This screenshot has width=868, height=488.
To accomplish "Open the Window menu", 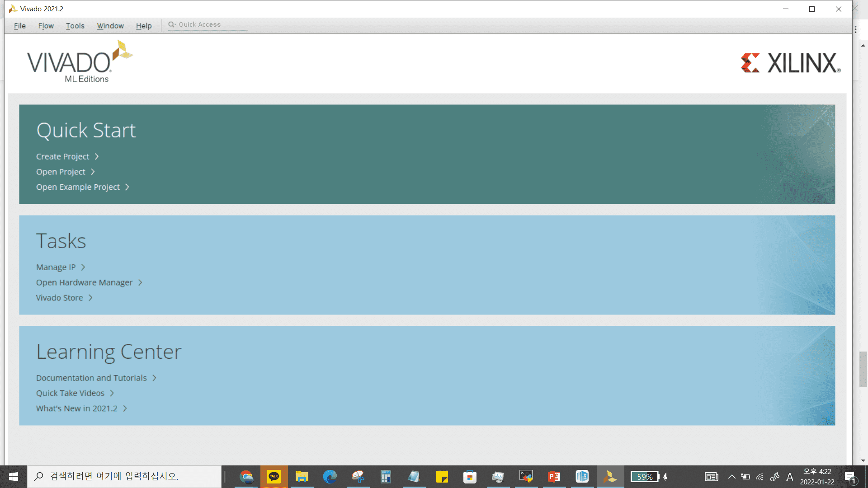I will pyautogui.click(x=110, y=26).
